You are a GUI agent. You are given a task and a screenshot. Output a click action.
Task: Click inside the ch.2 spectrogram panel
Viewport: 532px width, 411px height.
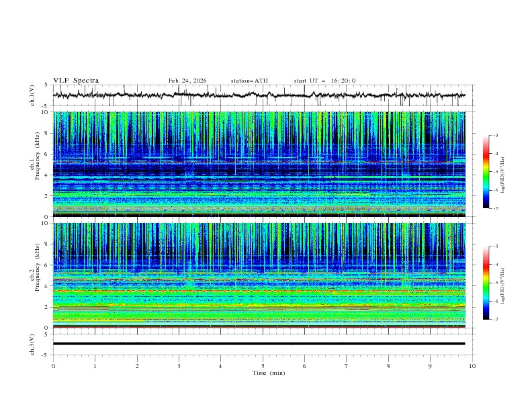(259, 275)
